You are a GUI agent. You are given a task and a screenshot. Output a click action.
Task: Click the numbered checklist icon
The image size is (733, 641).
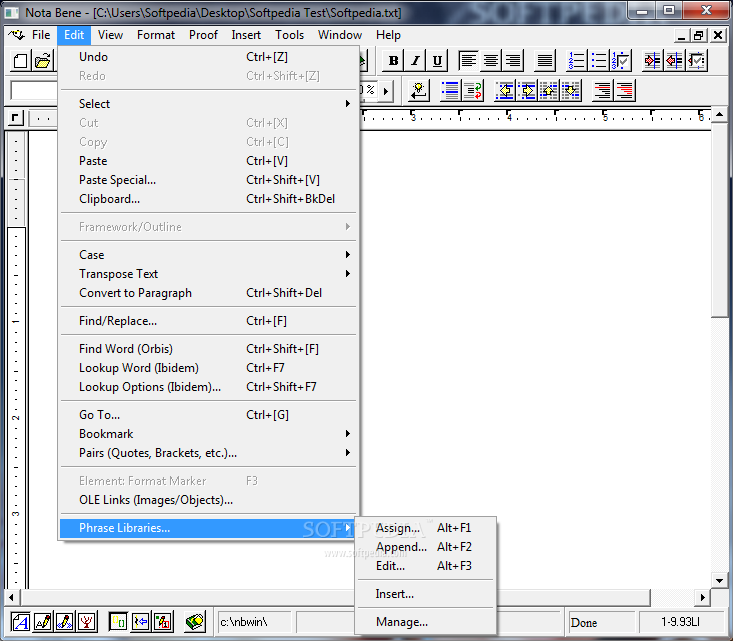621,61
